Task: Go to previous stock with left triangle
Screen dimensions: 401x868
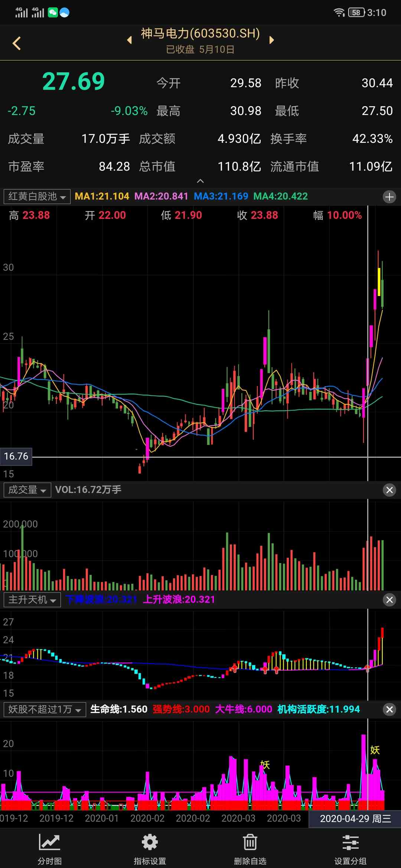Action: click(130, 40)
